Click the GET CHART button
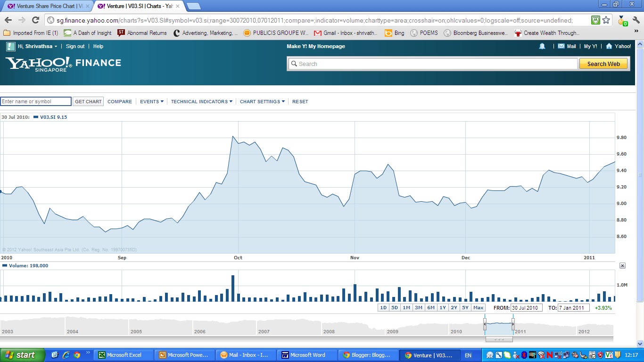Viewport: 644px width, 362px height. pyautogui.click(x=88, y=101)
